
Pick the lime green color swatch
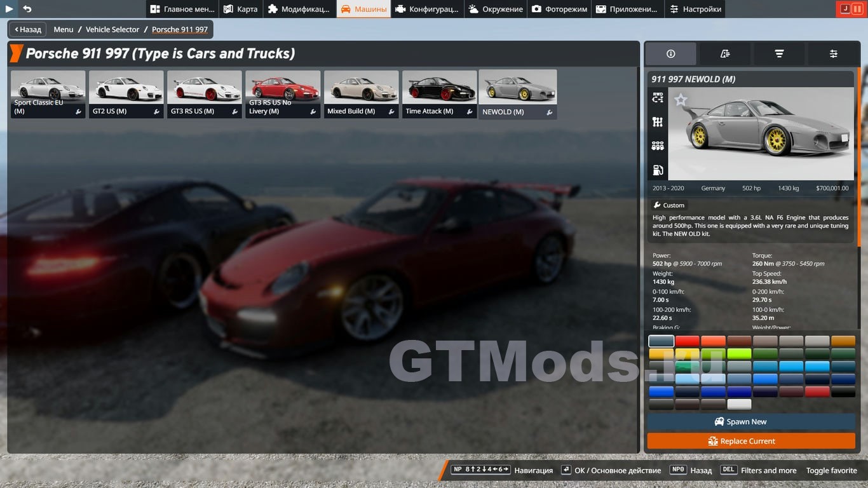coord(740,354)
